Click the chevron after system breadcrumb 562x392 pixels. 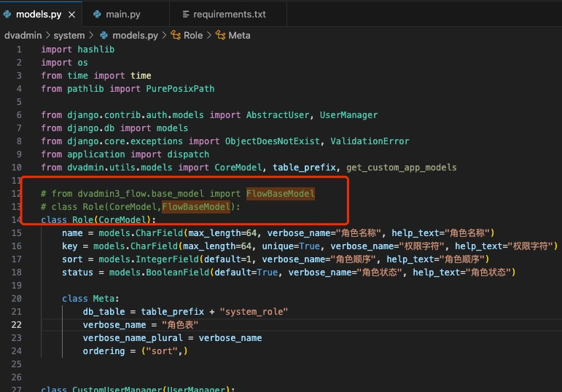click(x=91, y=36)
